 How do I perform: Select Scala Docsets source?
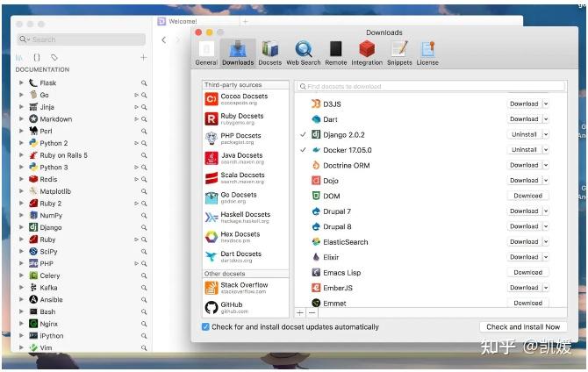coord(246,178)
